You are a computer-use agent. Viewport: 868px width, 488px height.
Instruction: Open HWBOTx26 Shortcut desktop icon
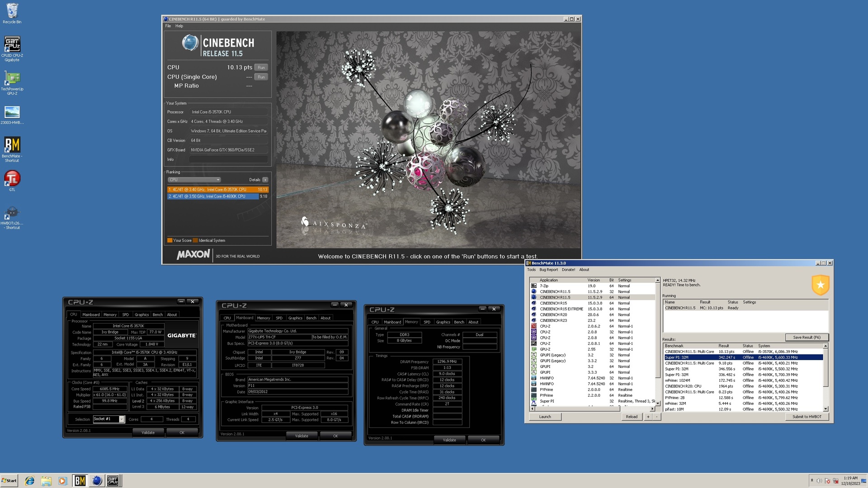12,217
